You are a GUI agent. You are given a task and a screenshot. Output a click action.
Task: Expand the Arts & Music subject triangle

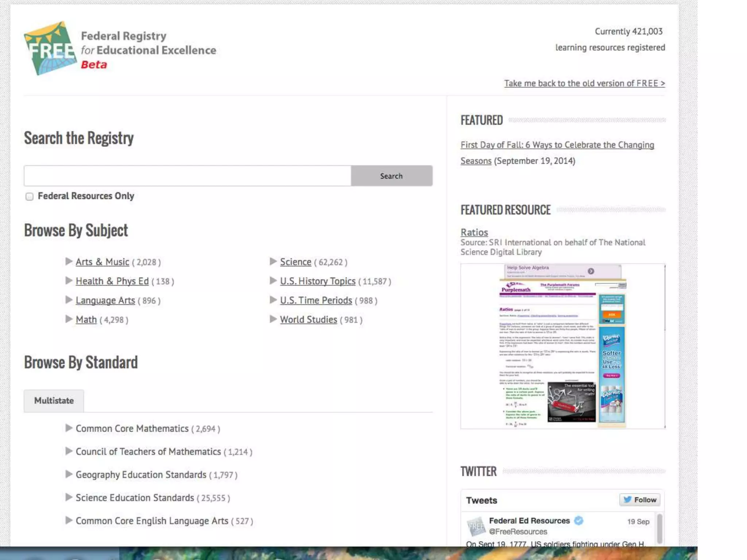point(69,261)
